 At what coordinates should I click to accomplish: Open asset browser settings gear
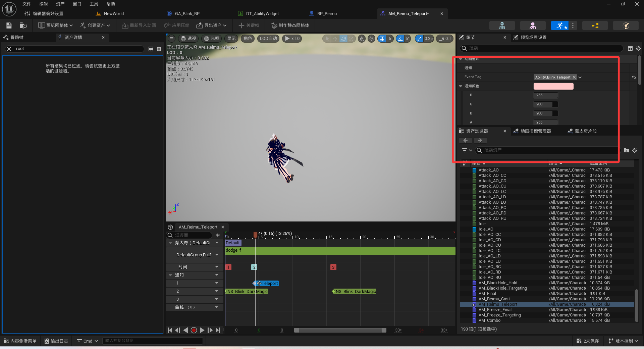pyautogui.click(x=635, y=150)
